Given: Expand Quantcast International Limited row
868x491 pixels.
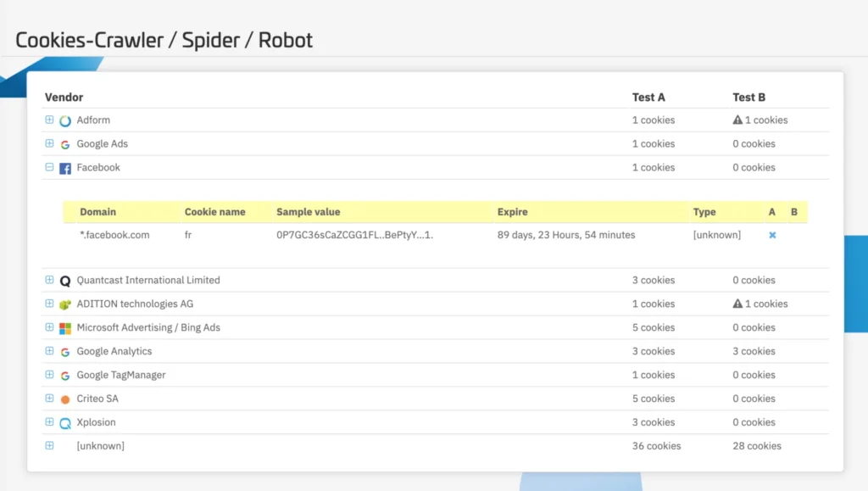Looking at the screenshot, I should [x=49, y=280].
